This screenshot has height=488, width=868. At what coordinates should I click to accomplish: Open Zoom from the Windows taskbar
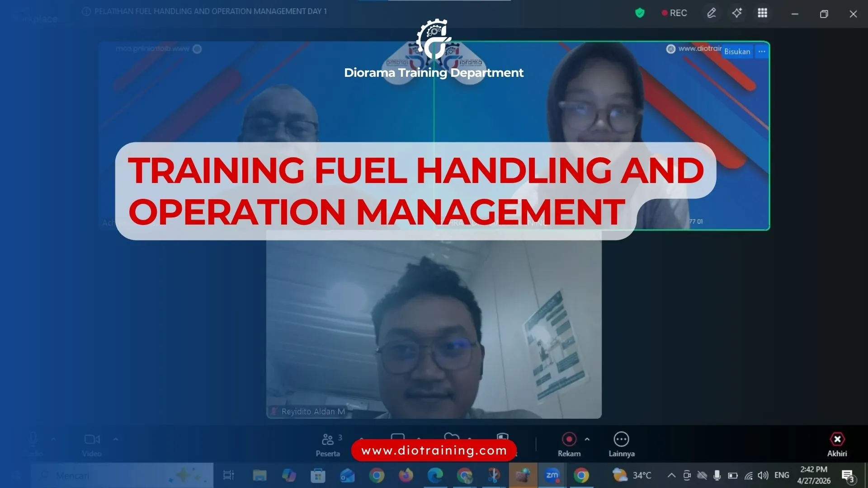pyautogui.click(x=552, y=475)
